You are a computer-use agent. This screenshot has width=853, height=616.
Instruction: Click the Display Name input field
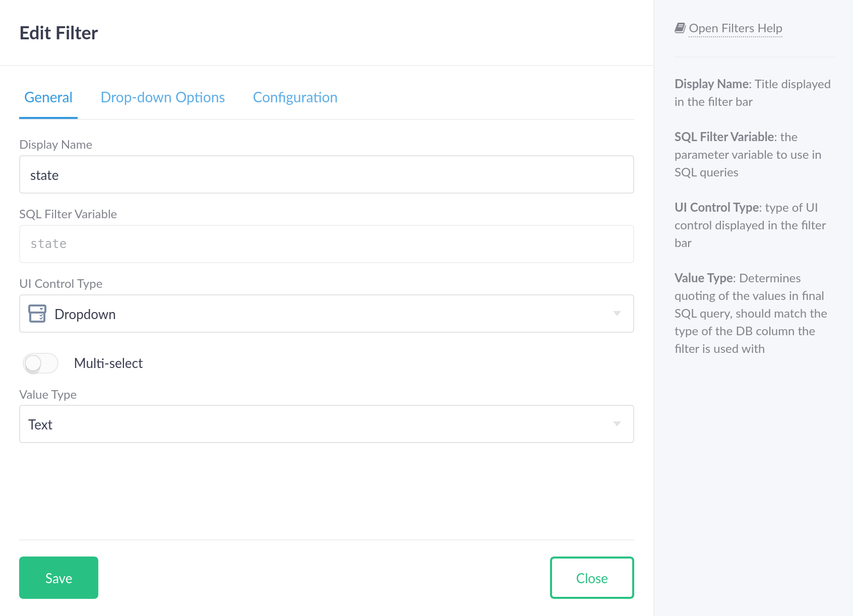pyautogui.click(x=327, y=174)
